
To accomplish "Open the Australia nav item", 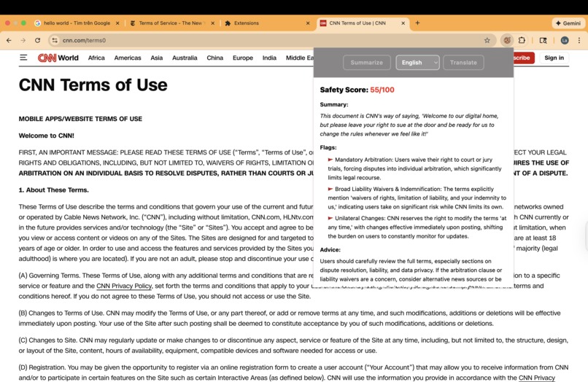I will click(185, 58).
